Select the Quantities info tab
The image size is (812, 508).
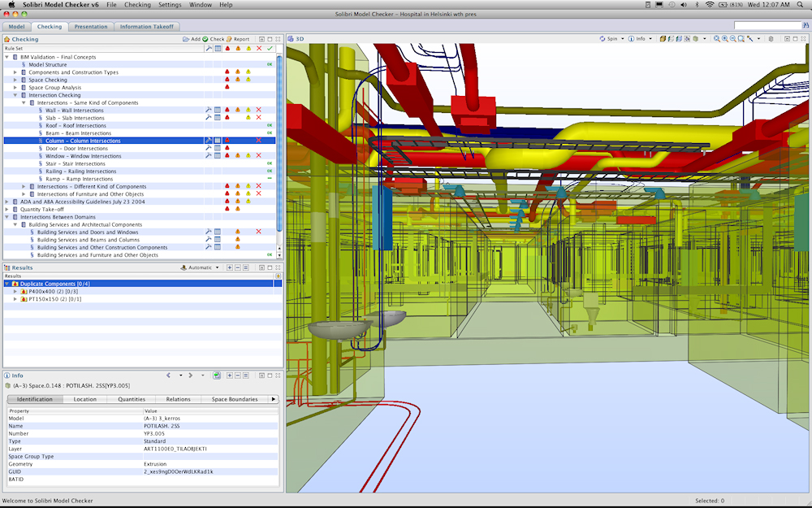pos(131,399)
